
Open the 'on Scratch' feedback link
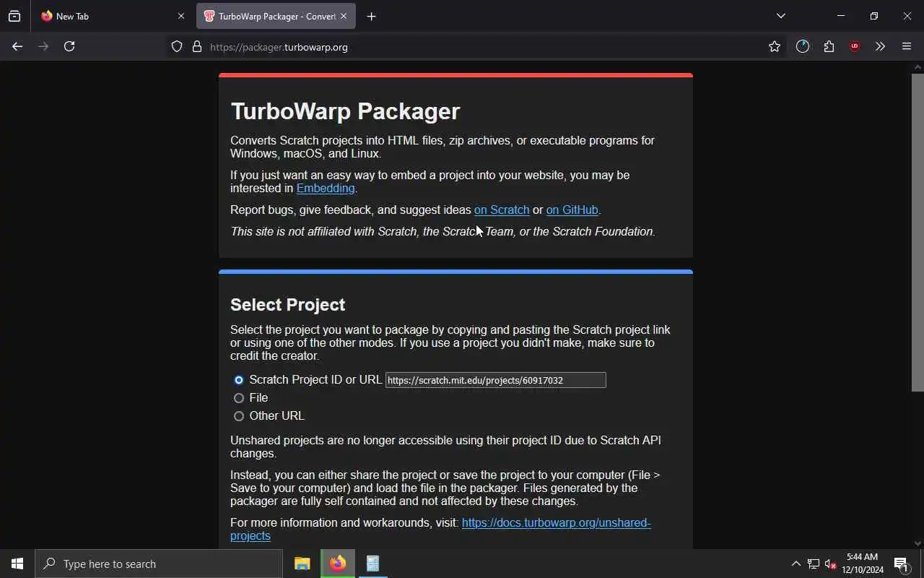(x=502, y=210)
